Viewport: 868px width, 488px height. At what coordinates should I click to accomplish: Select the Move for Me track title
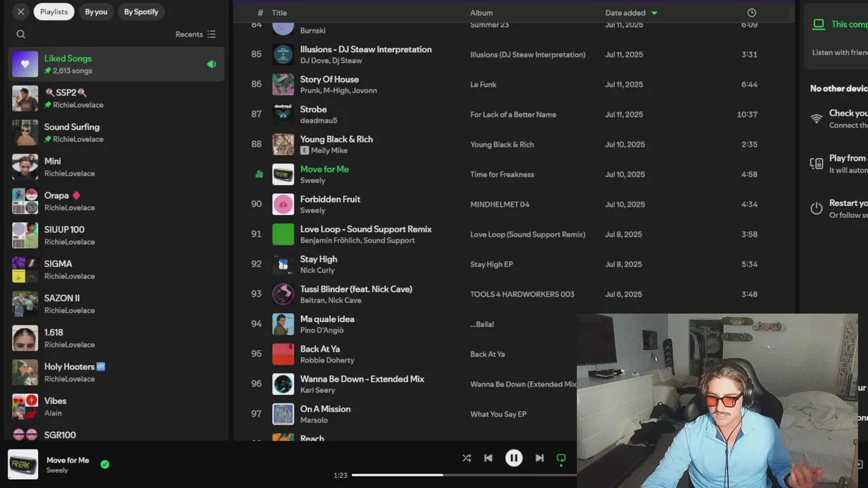324,169
